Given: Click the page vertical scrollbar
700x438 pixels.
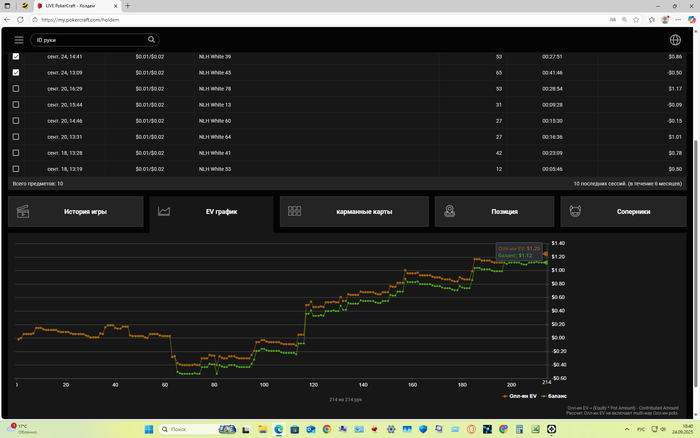Looking at the screenshot, I should pyautogui.click(x=696, y=263).
